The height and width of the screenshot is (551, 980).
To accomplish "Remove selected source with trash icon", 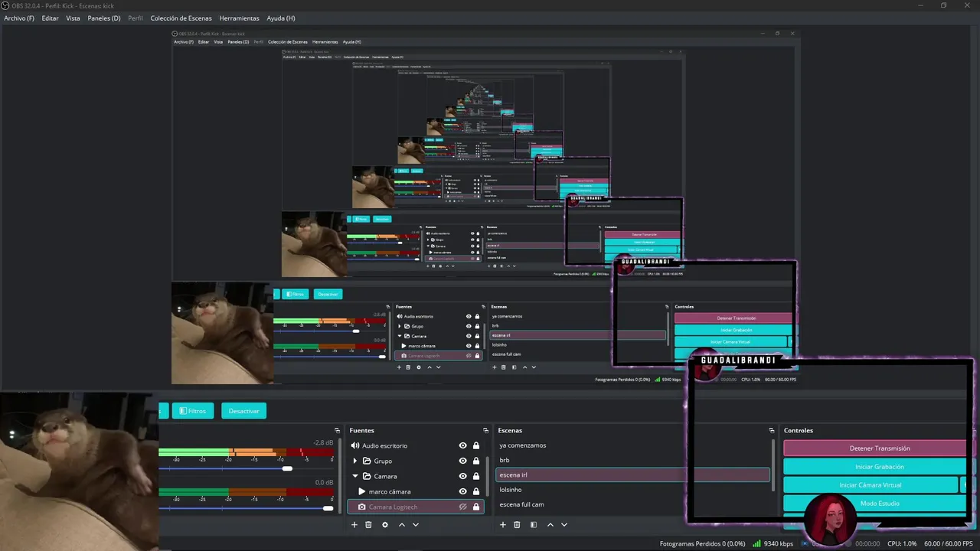I will coord(368,525).
